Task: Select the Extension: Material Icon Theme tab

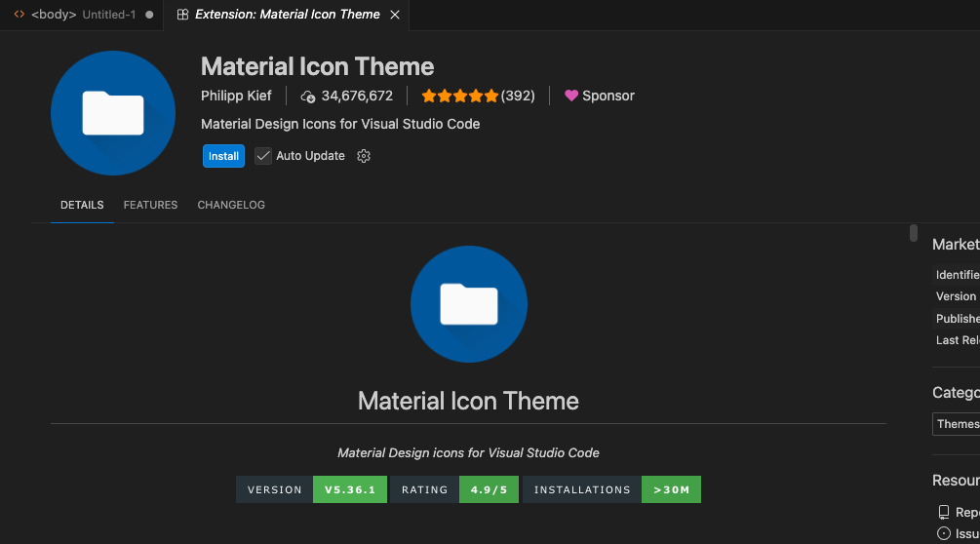Action: [x=287, y=15]
